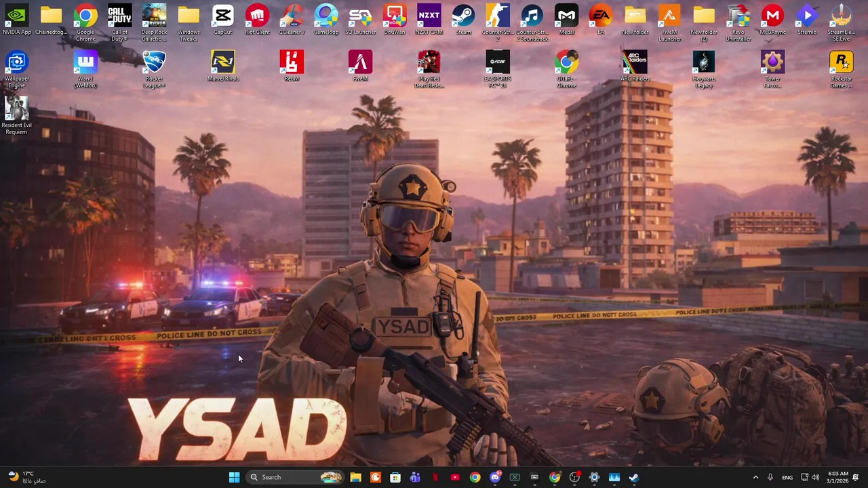
Task: Select the EA app desktop icon
Action: pyautogui.click(x=601, y=20)
